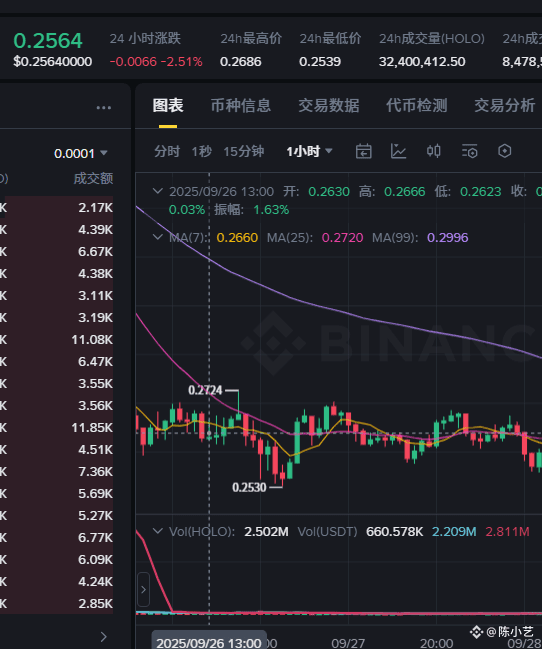Switch to the 币种信息 tab
This screenshot has width=542, height=649.
(241, 106)
